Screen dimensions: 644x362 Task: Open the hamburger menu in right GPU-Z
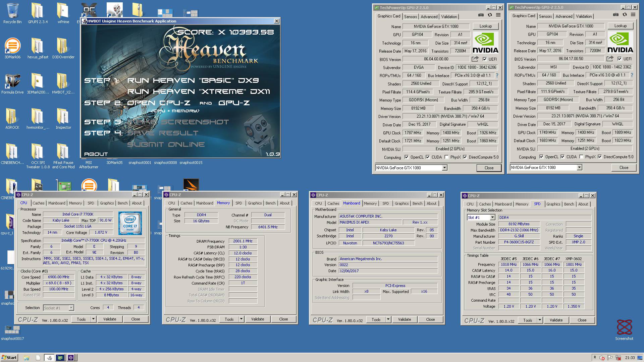coord(633,15)
